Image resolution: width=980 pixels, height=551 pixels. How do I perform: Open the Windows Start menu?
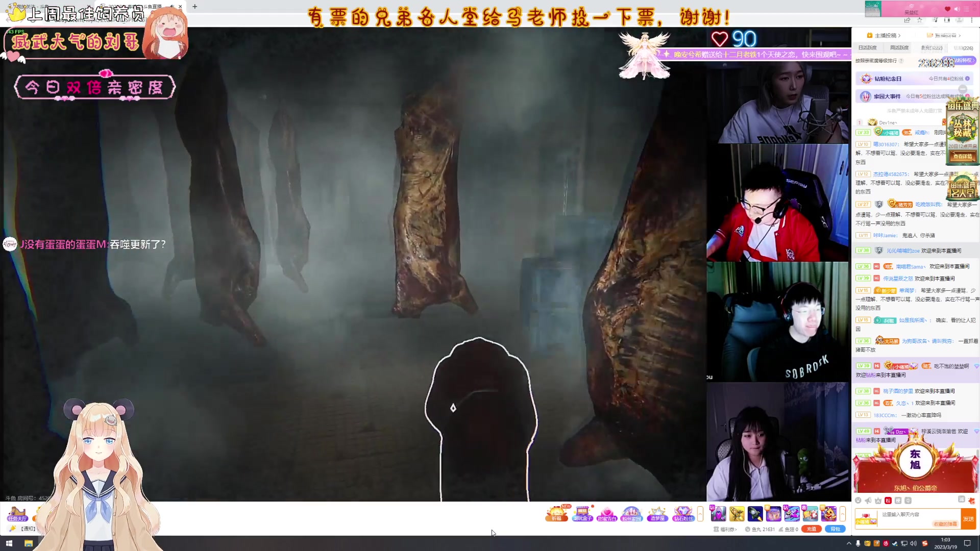[x=9, y=543]
